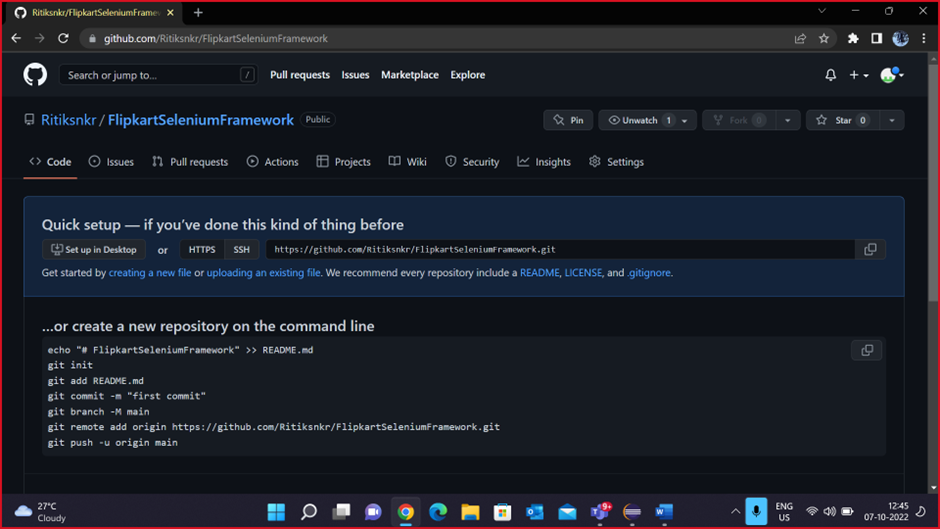The image size is (940, 529).
Task: Click Set up in Desktop
Action: (x=94, y=250)
